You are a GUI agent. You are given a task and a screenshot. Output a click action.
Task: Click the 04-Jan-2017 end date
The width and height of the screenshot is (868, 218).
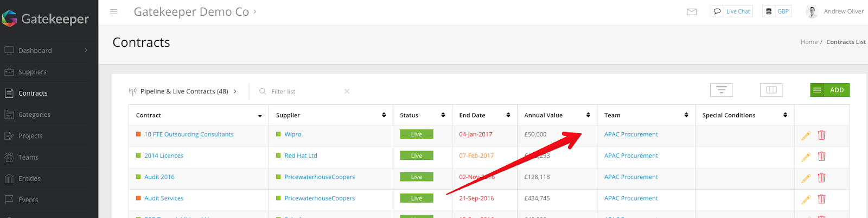(x=476, y=134)
